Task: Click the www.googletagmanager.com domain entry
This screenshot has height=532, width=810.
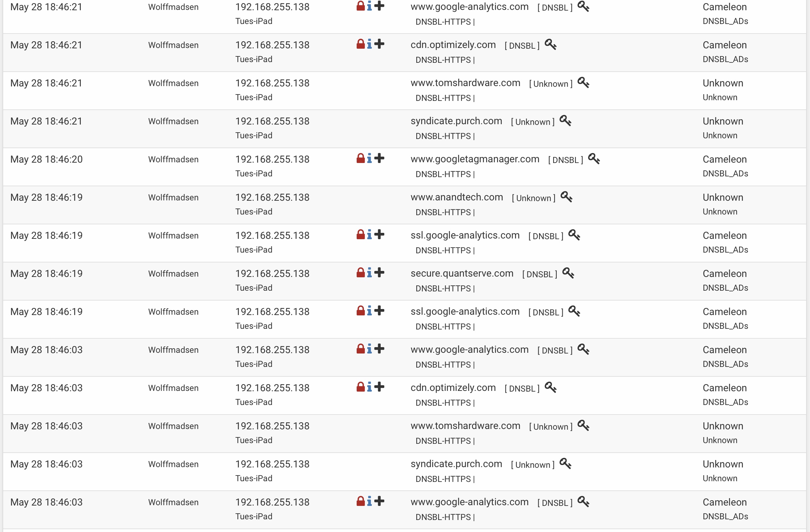Action: coord(475,159)
